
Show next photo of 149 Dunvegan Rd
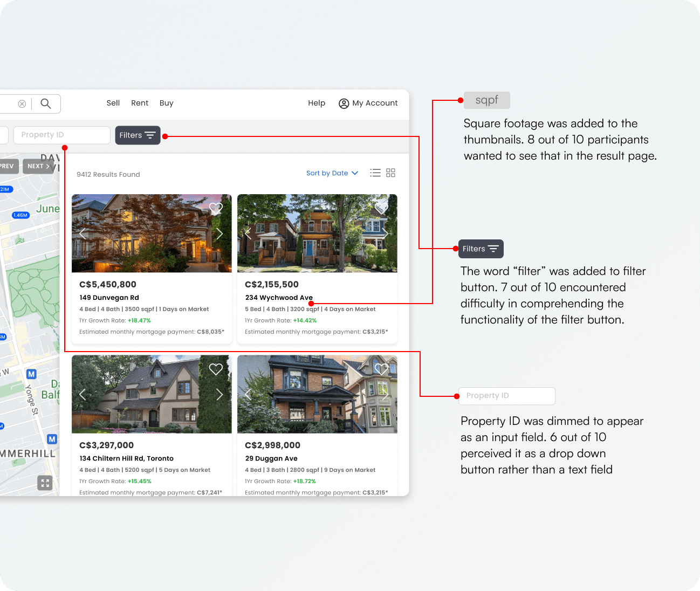coord(219,233)
